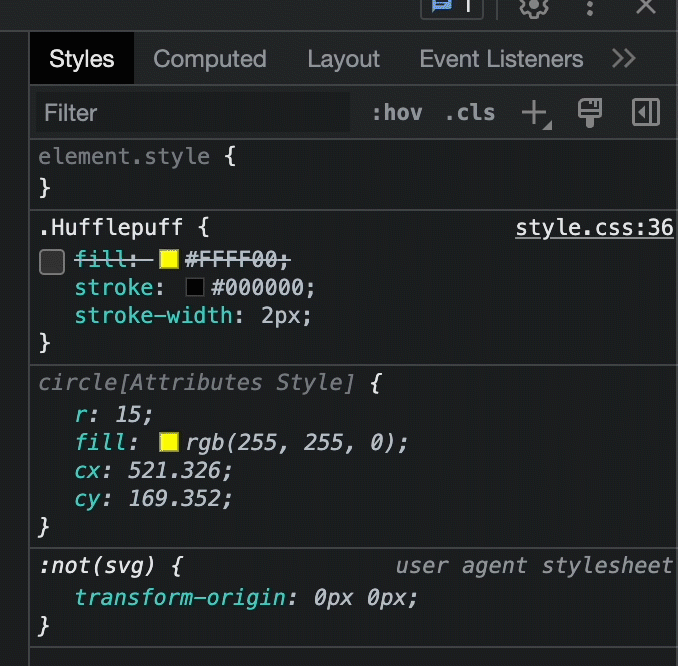
Task: Toggle the rendering emulations paintbrush icon
Action: coord(590,113)
